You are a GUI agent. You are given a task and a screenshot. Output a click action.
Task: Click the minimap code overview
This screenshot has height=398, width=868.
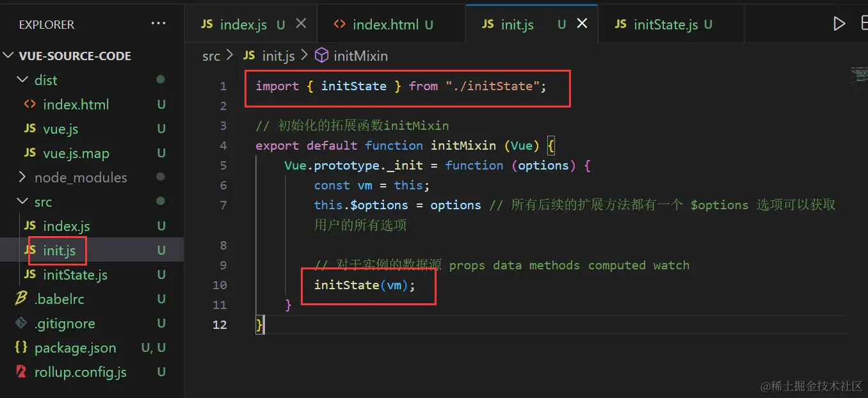coord(858,76)
